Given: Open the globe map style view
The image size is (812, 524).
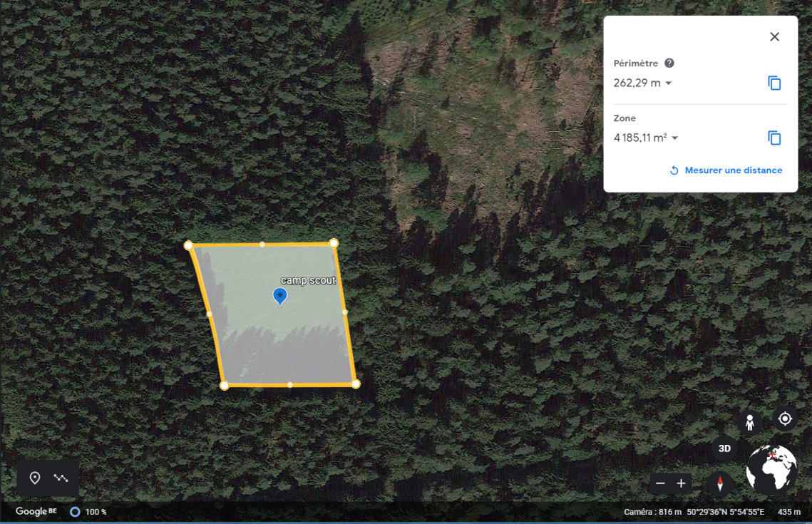Looking at the screenshot, I should [771, 470].
